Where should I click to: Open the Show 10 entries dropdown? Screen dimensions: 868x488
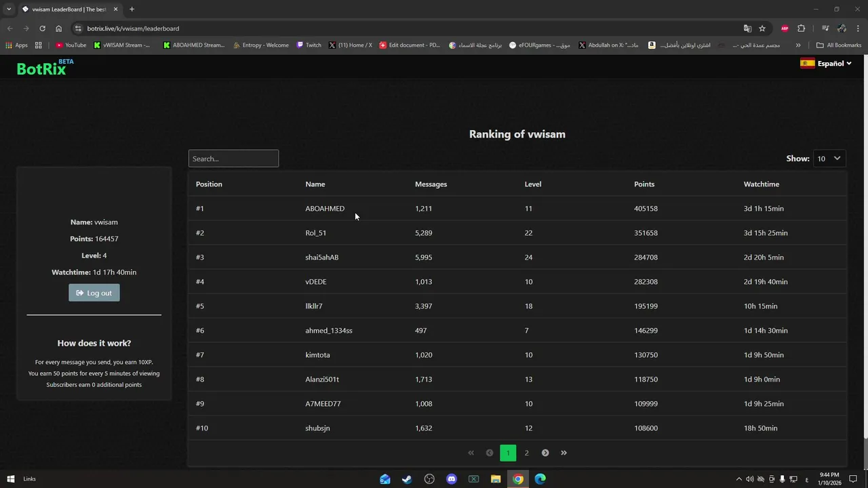(829, 159)
